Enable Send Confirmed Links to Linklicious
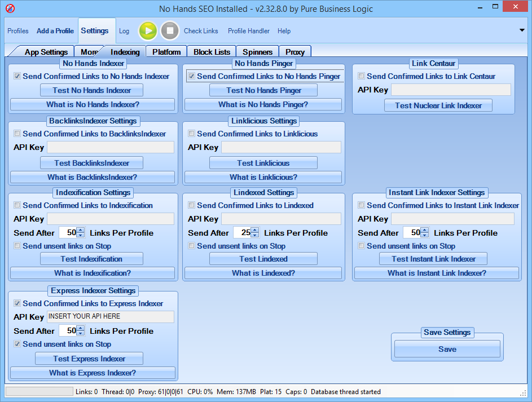Viewport: 532px width, 402px height. (x=191, y=134)
